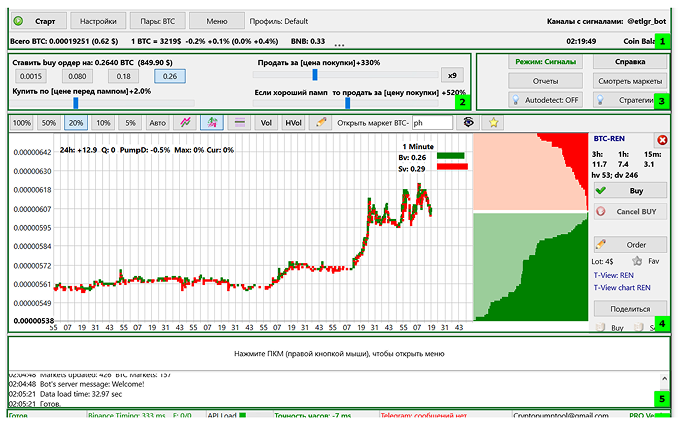Image resolution: width=680 pixels, height=422 pixels.
Task: Toggle Autodetect: OFF switch
Action: pos(546,100)
